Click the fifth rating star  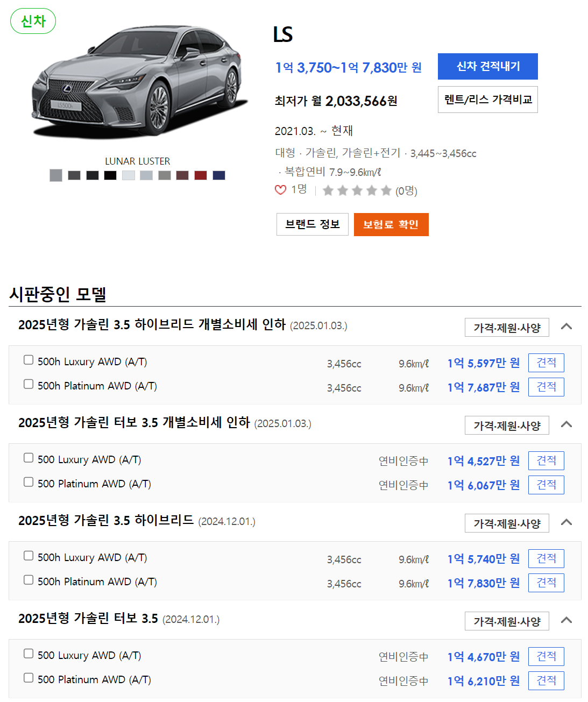click(386, 190)
